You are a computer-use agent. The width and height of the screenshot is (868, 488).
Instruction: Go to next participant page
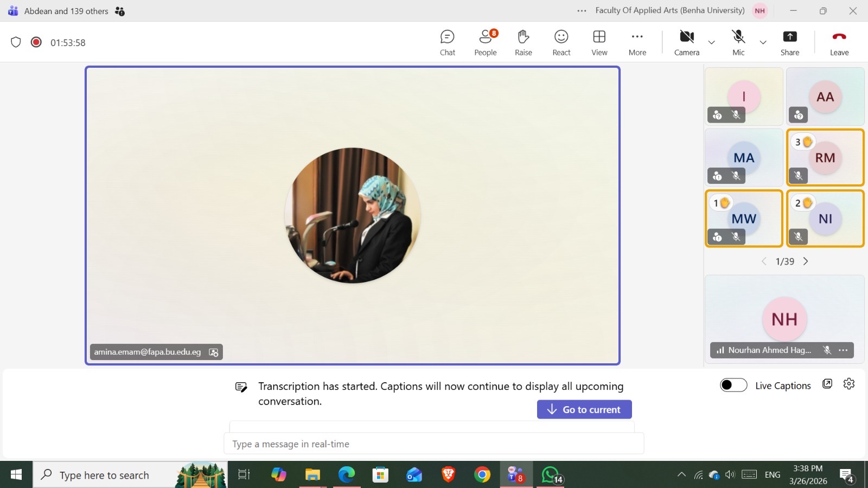[x=806, y=261]
